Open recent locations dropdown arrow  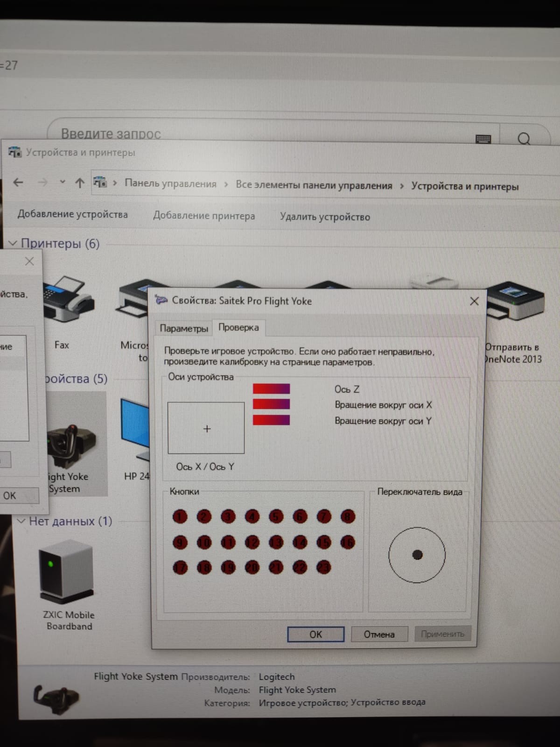tap(63, 182)
